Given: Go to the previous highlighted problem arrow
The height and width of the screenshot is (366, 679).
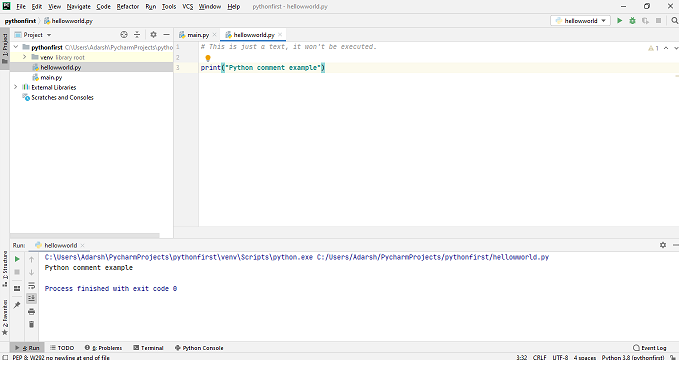Looking at the screenshot, I should (666, 48).
